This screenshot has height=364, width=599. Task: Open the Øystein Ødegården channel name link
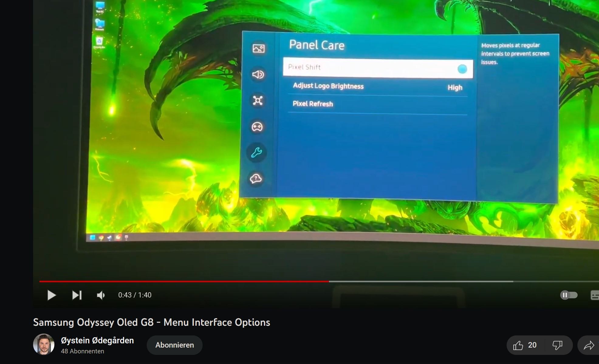97,340
